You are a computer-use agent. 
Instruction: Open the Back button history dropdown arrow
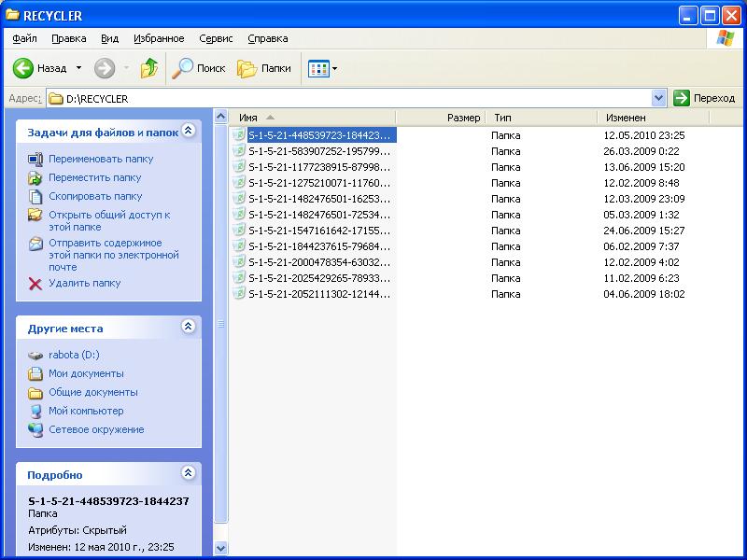(x=78, y=68)
